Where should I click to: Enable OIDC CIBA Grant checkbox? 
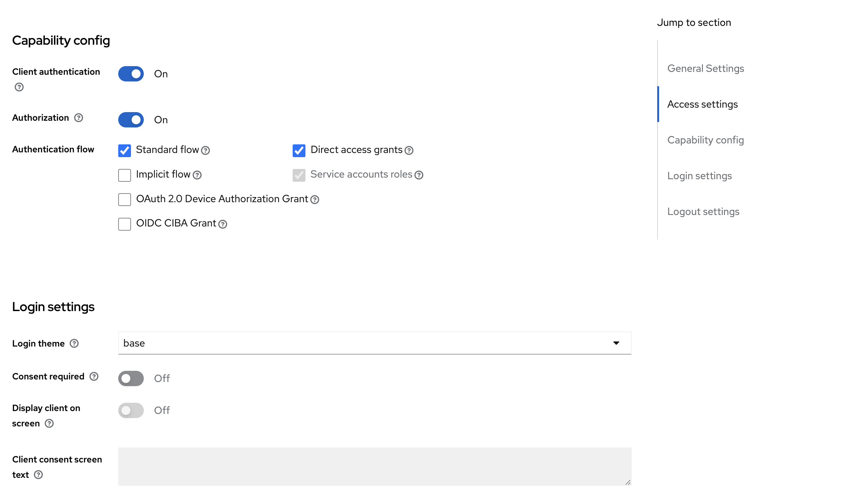[x=125, y=224]
